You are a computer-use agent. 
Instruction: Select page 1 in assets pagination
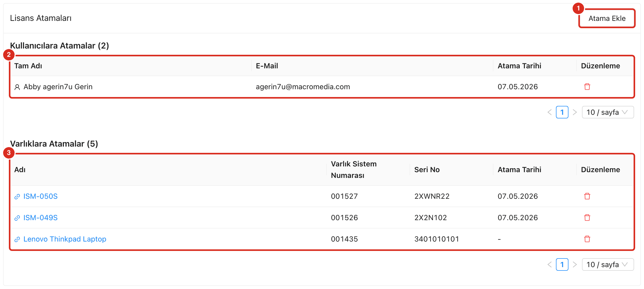point(562,264)
